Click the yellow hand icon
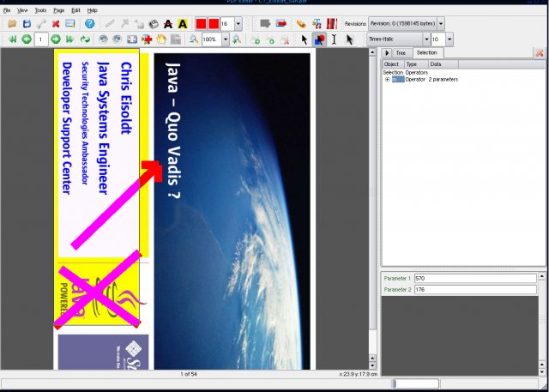Image resolution: width=549 pixels, height=392 pixels. click(160, 39)
